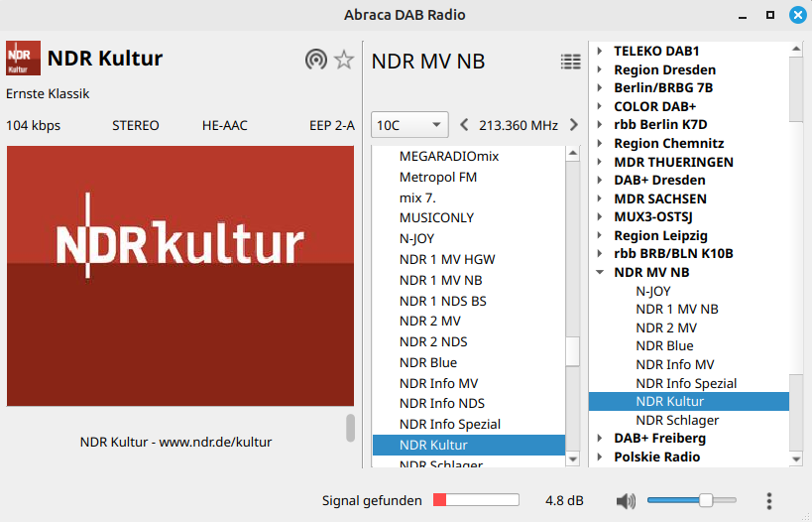The width and height of the screenshot is (812, 522).
Task: Expand the DAB+ Freiberg ensemble
Action: click(x=600, y=438)
